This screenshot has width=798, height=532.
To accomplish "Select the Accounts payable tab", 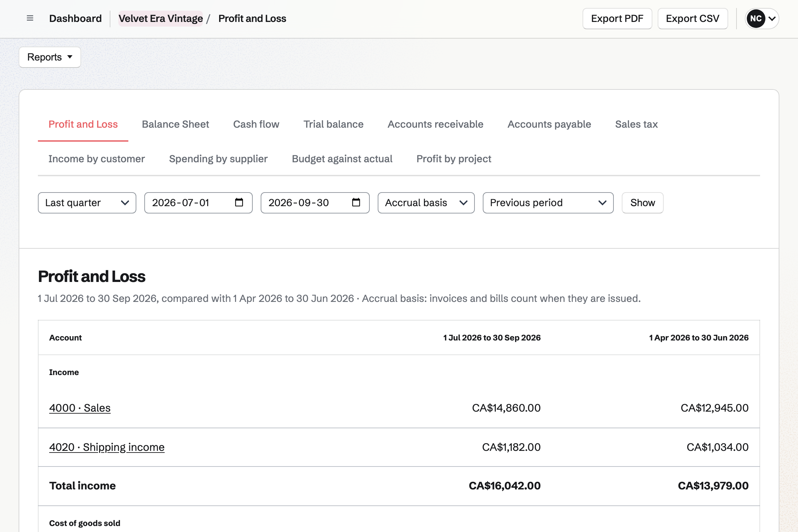I will 549,124.
